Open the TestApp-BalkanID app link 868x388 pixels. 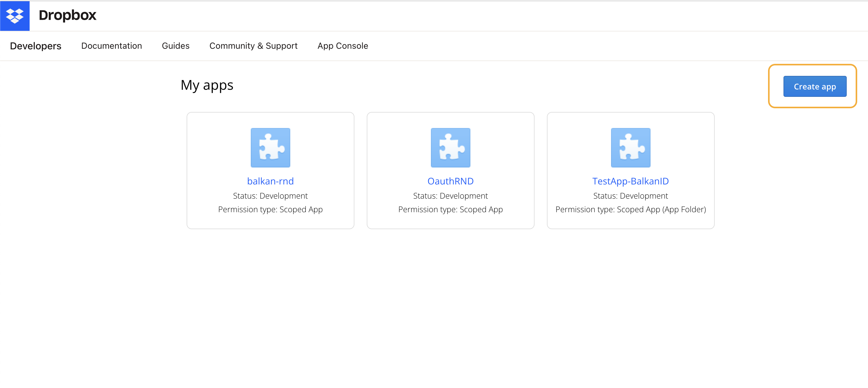[x=630, y=181]
